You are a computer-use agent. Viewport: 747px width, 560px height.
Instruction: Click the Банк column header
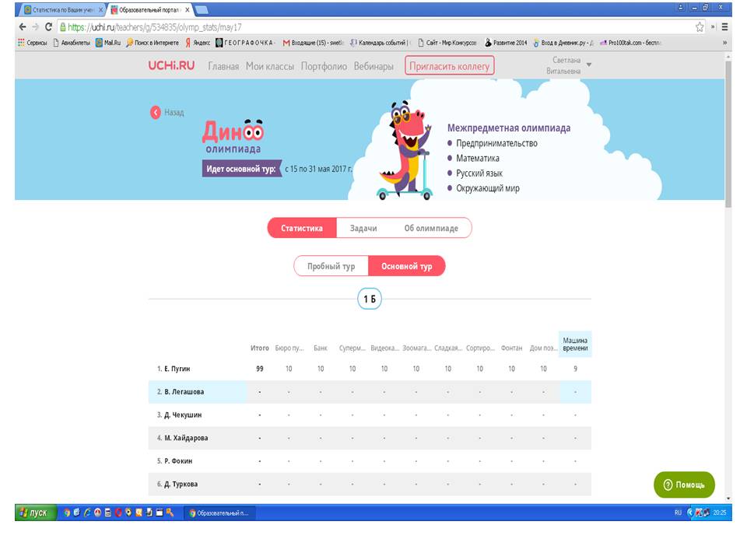pyautogui.click(x=321, y=348)
